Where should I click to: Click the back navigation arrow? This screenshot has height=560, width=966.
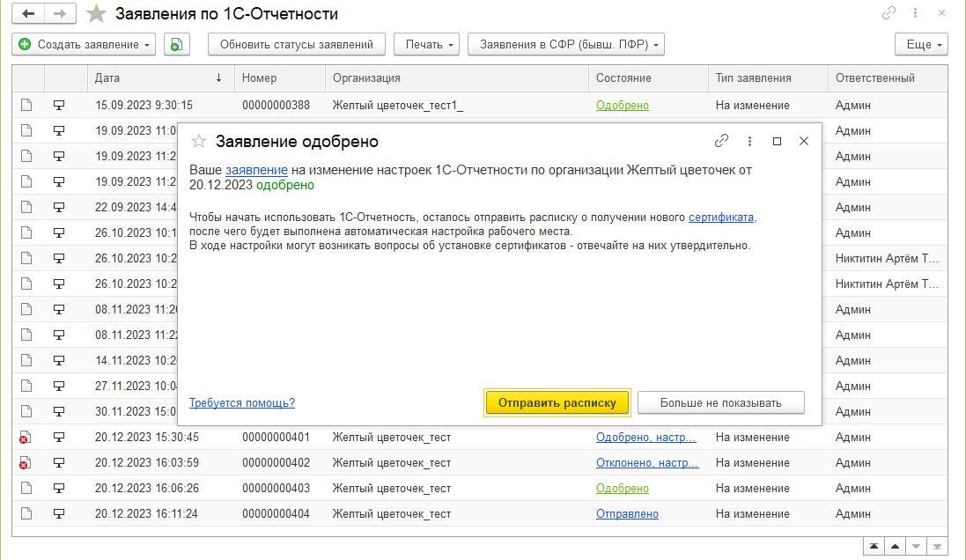[x=29, y=14]
